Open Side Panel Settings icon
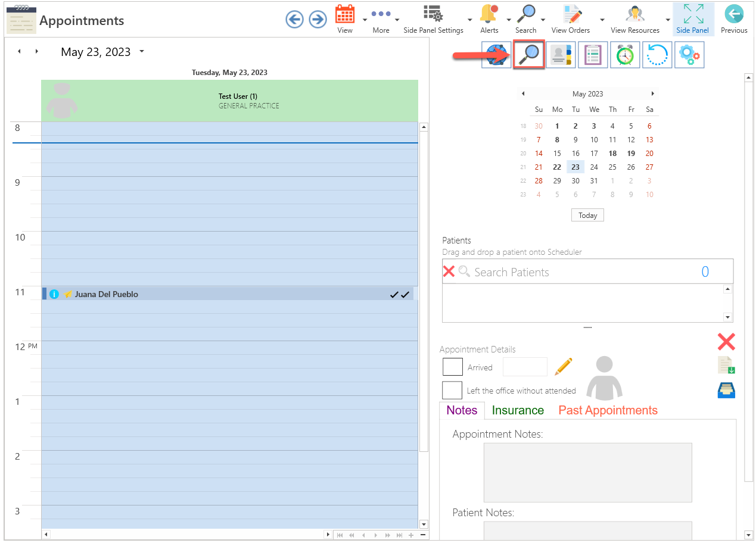The image size is (756, 543). pyautogui.click(x=433, y=14)
